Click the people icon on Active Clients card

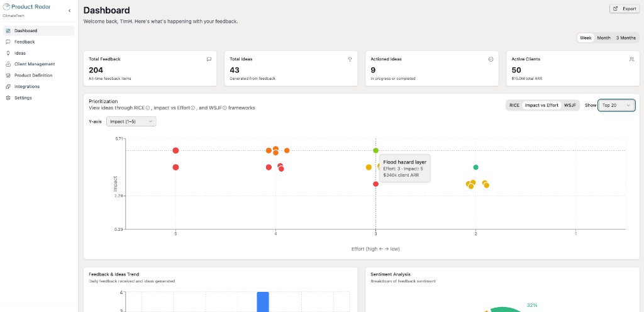[x=631, y=59]
